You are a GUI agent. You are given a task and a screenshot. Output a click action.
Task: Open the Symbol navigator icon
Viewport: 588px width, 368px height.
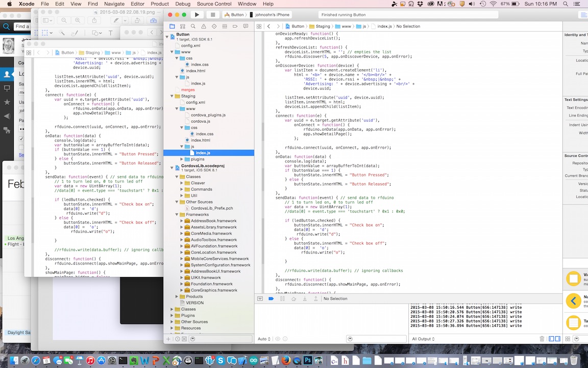coord(182,26)
